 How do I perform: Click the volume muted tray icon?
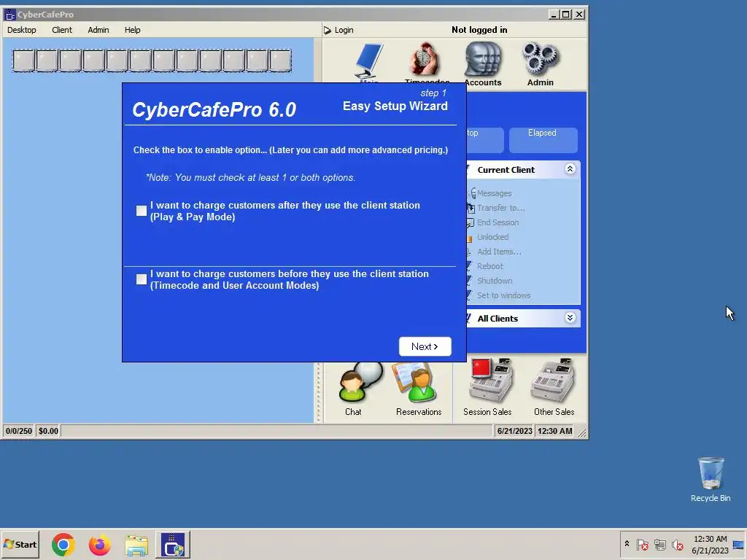point(677,544)
